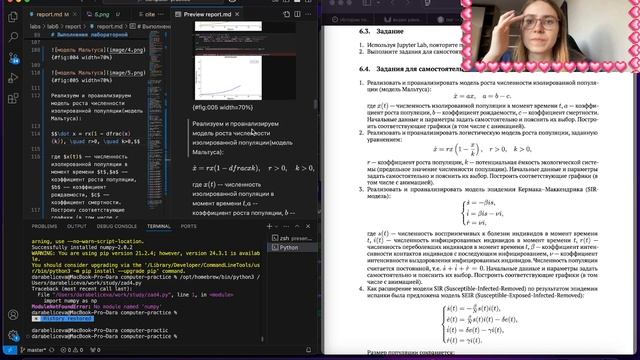Screen dimensions: 640x360
Task: Open the PROBLEMS panel tab
Action: (44, 226)
